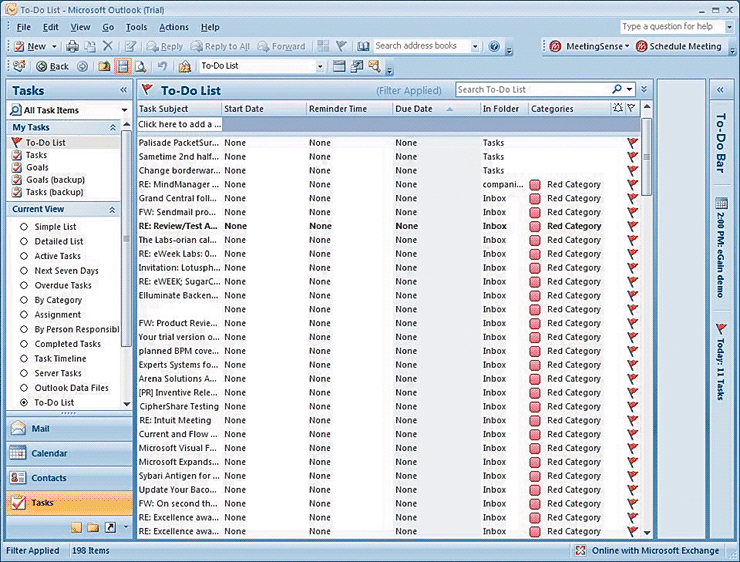Switch to the Mail module
Screen dimensions: 740x562
tap(69, 428)
